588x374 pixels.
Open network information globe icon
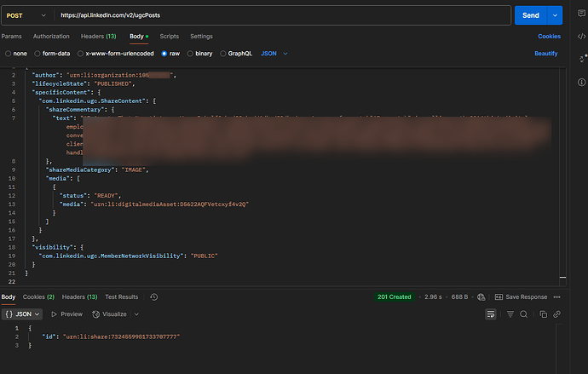pyautogui.click(x=481, y=297)
